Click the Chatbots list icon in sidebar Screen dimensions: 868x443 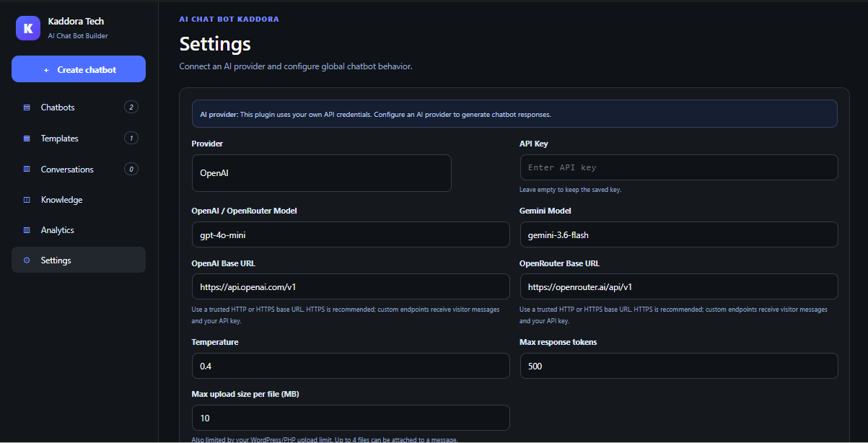[27, 108]
